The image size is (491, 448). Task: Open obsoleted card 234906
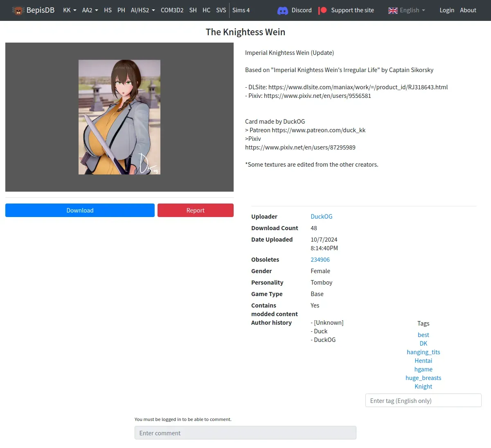click(x=320, y=260)
